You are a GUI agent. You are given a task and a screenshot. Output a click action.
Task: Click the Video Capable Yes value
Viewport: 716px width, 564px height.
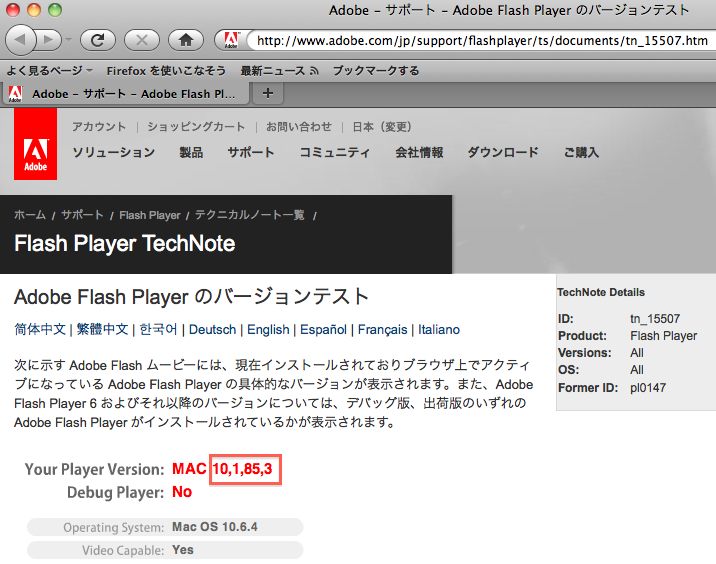point(183,550)
